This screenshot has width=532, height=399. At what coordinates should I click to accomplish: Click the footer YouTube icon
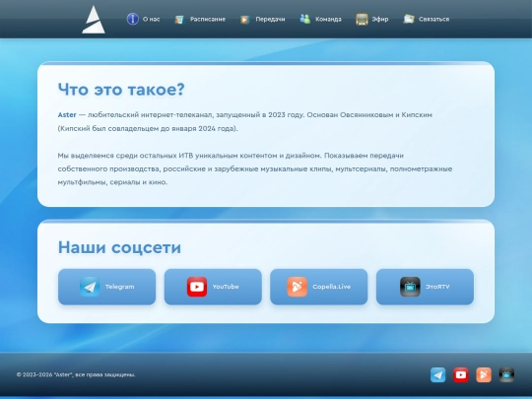point(461,375)
